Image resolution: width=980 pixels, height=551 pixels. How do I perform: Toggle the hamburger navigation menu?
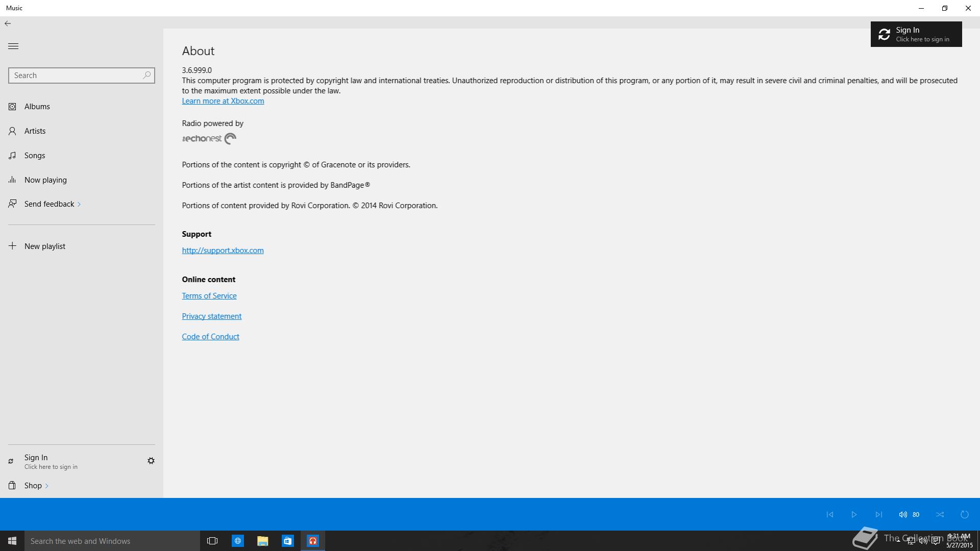click(13, 46)
